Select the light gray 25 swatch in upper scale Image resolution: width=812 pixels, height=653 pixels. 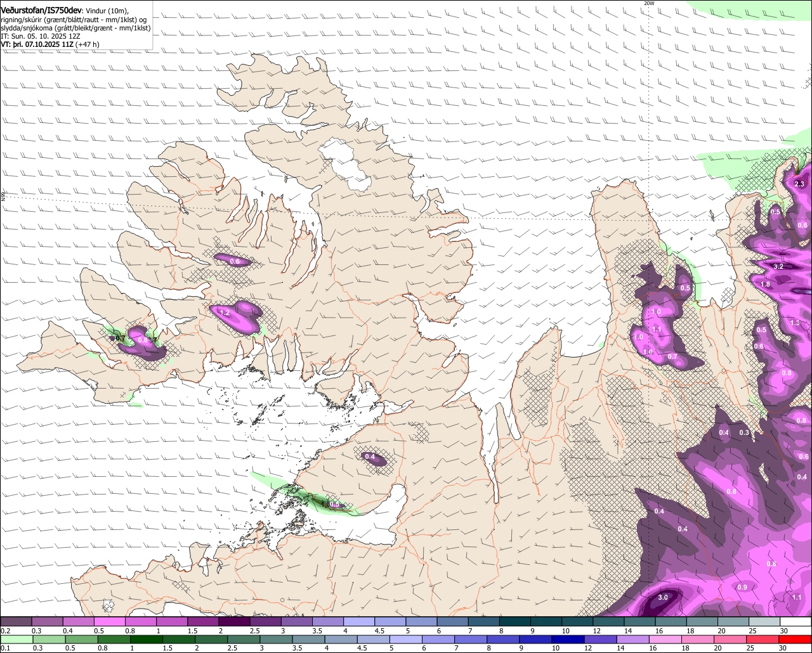point(764,621)
